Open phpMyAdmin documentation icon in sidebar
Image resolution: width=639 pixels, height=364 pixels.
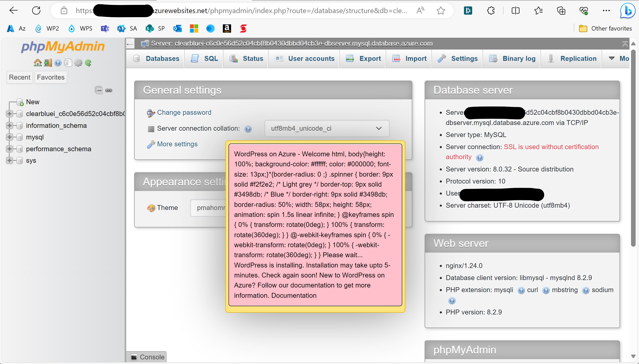click(x=58, y=63)
